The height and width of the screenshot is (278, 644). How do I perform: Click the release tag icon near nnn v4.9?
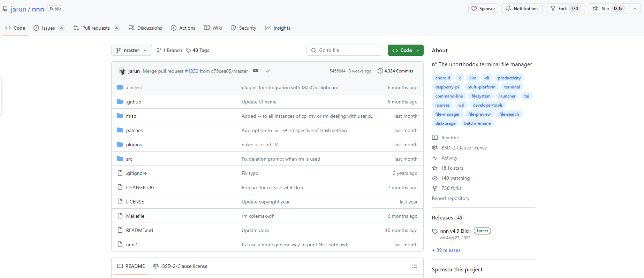pos(435,231)
